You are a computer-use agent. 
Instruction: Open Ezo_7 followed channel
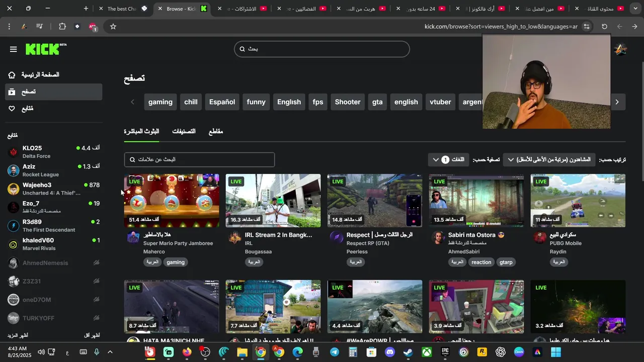(x=54, y=207)
